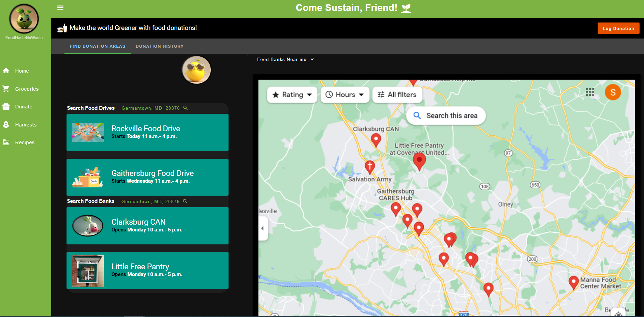Click the All filters button
Screen dimensions: 644x317
[x=397, y=94]
